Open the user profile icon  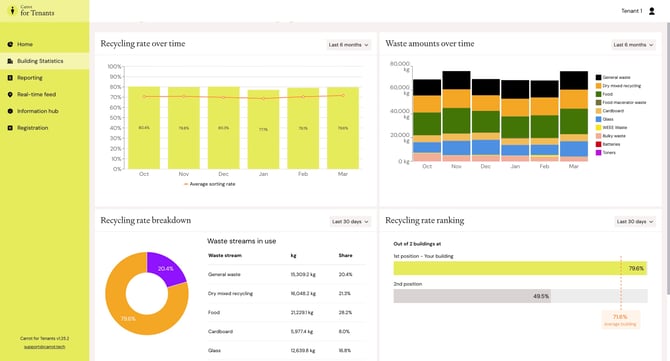(652, 11)
